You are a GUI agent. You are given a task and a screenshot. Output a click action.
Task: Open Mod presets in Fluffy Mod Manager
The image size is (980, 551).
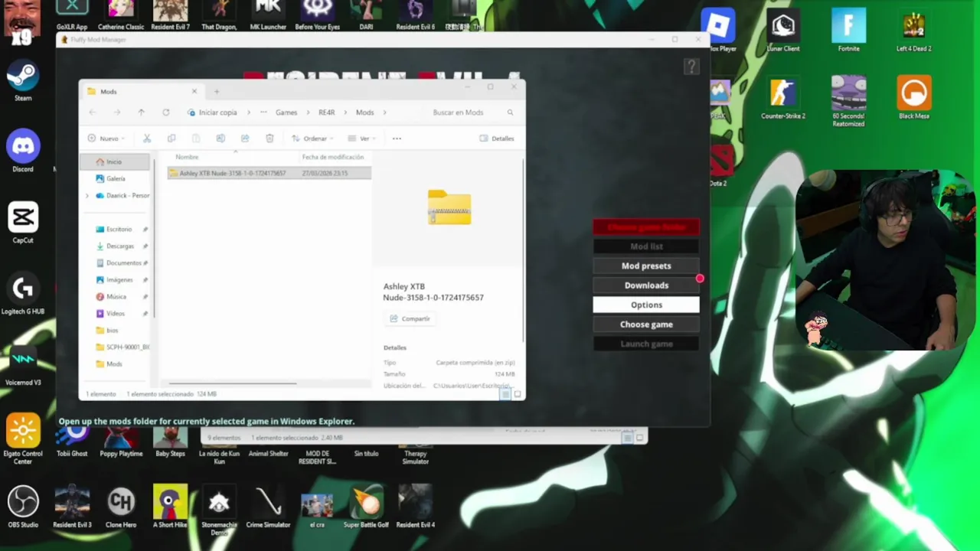pos(646,266)
